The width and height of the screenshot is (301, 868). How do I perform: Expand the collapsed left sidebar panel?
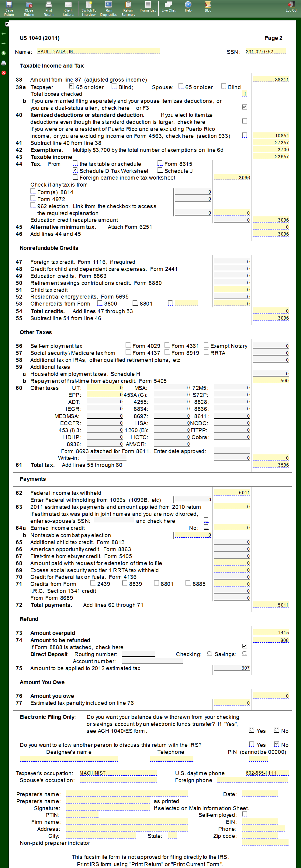point(7,24)
